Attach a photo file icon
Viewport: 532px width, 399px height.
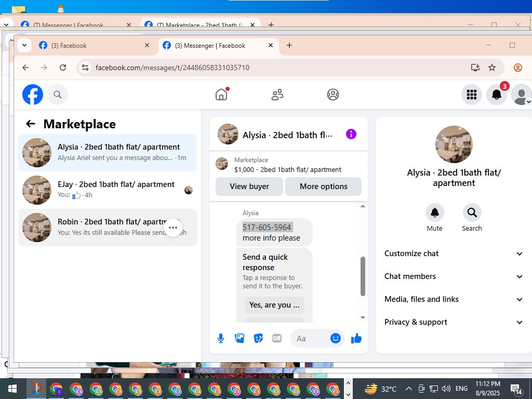click(x=240, y=338)
